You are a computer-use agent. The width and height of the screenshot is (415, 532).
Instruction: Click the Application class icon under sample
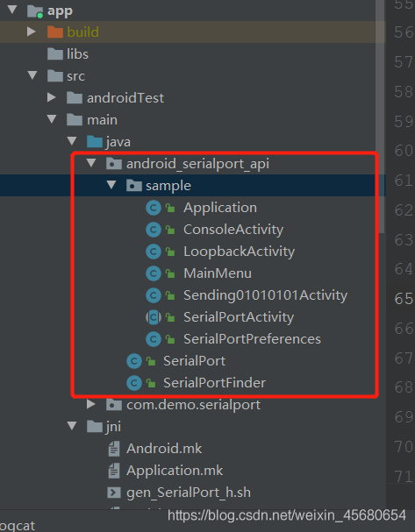(154, 208)
